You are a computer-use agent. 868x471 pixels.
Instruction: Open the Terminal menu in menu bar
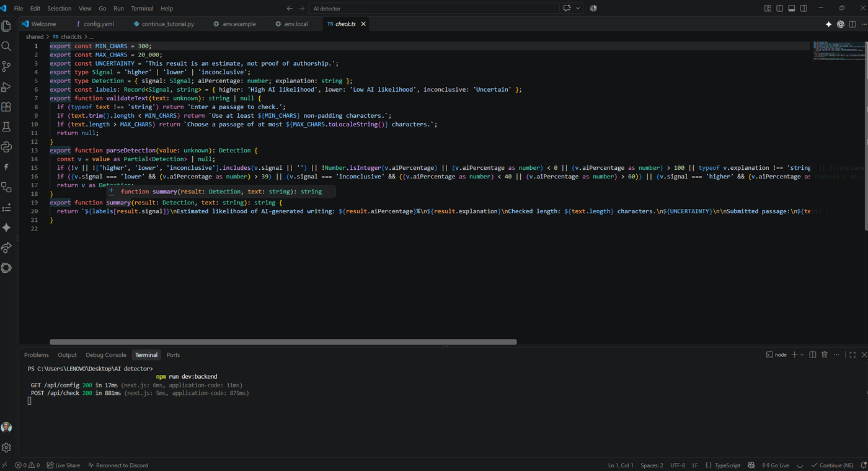pos(142,8)
